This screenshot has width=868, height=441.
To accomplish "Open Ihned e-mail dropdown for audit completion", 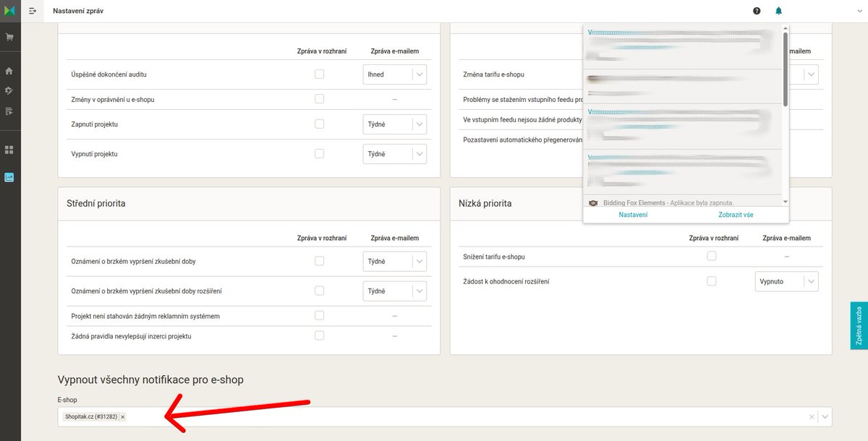I will point(394,74).
